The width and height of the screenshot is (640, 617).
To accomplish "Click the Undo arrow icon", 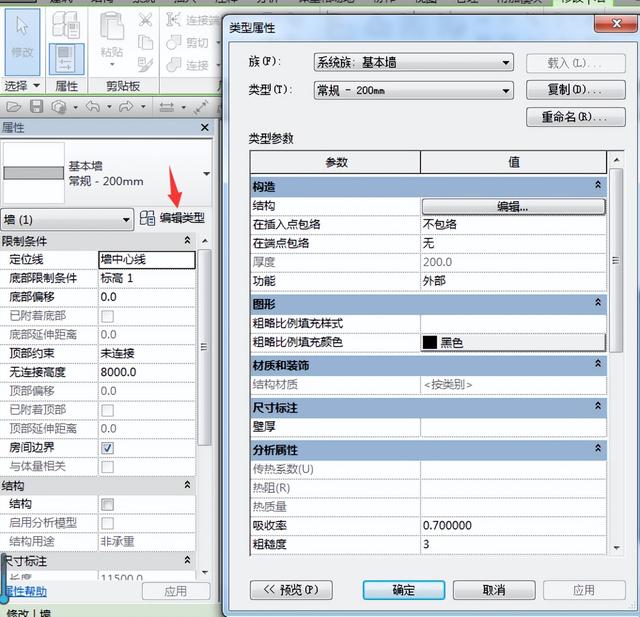I will [93, 107].
